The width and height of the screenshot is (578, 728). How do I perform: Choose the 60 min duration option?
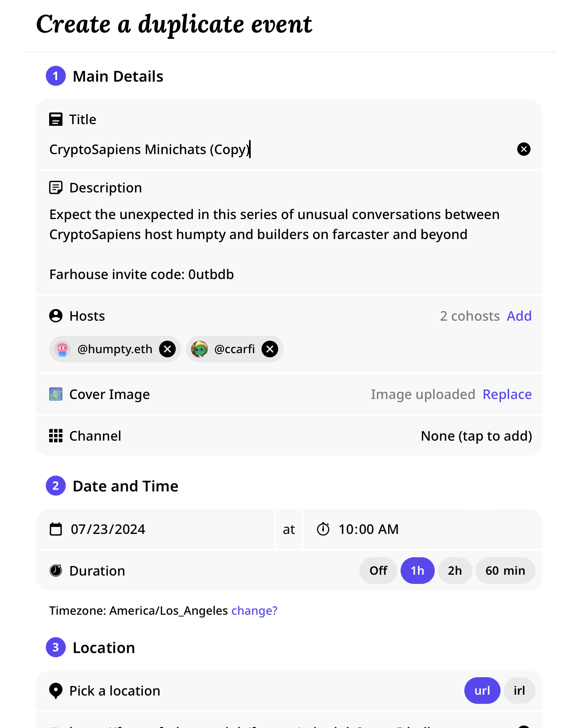505,571
